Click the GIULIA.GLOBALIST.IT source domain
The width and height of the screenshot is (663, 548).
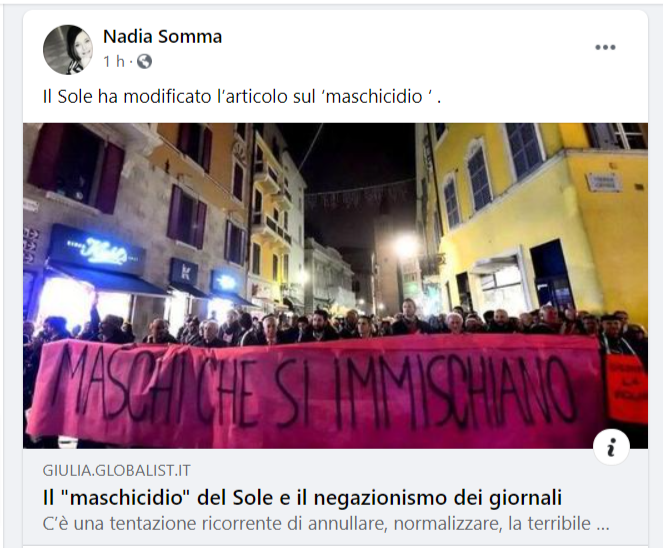point(117,471)
